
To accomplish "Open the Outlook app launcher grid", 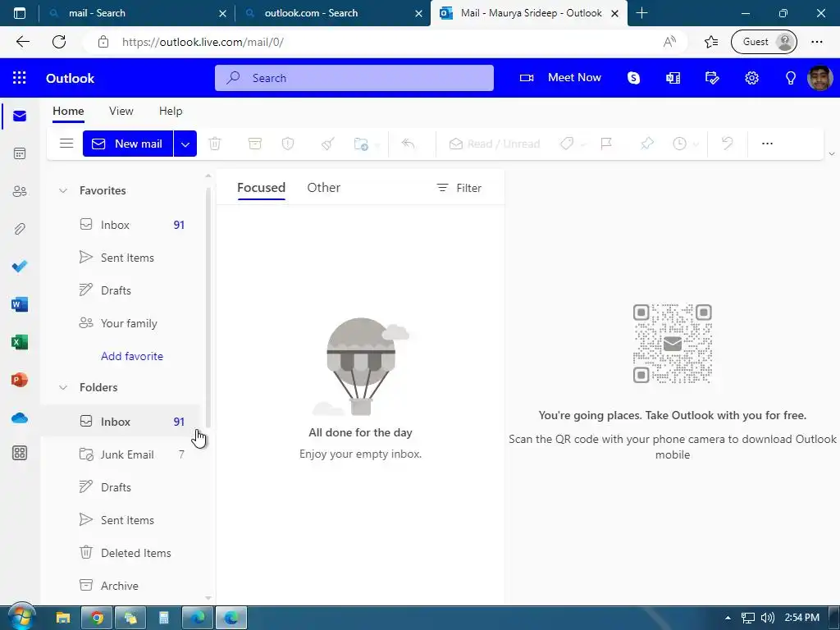I will pyautogui.click(x=20, y=78).
